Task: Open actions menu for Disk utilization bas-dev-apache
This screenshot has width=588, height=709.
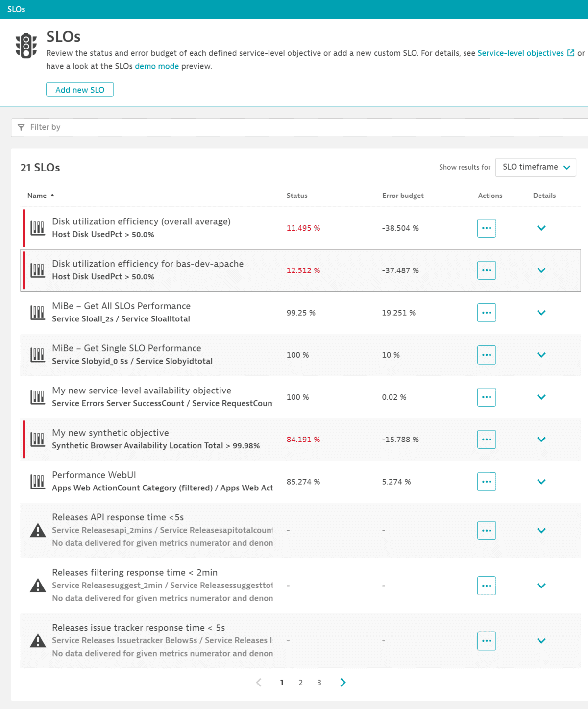Action: coord(487,270)
